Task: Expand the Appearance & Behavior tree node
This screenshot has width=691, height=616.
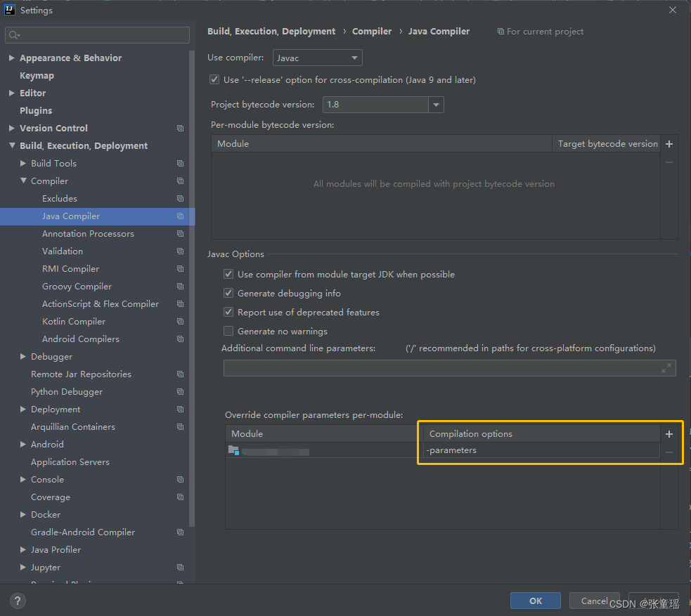Action: (11, 58)
